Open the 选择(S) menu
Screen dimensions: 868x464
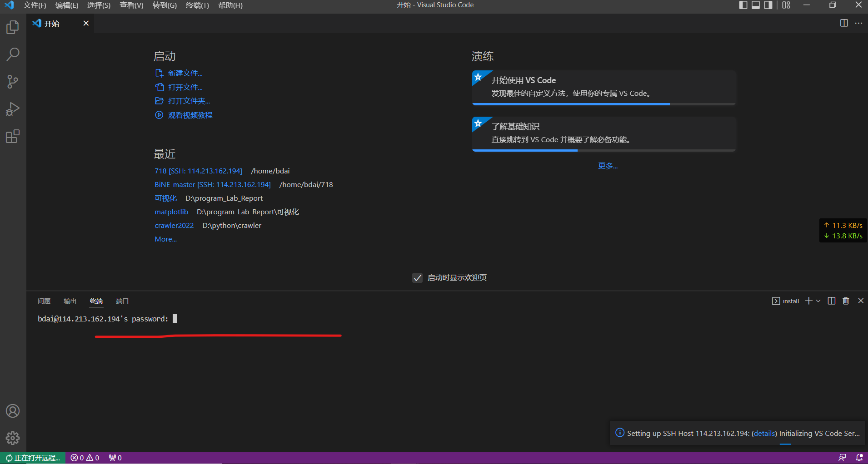(99, 5)
